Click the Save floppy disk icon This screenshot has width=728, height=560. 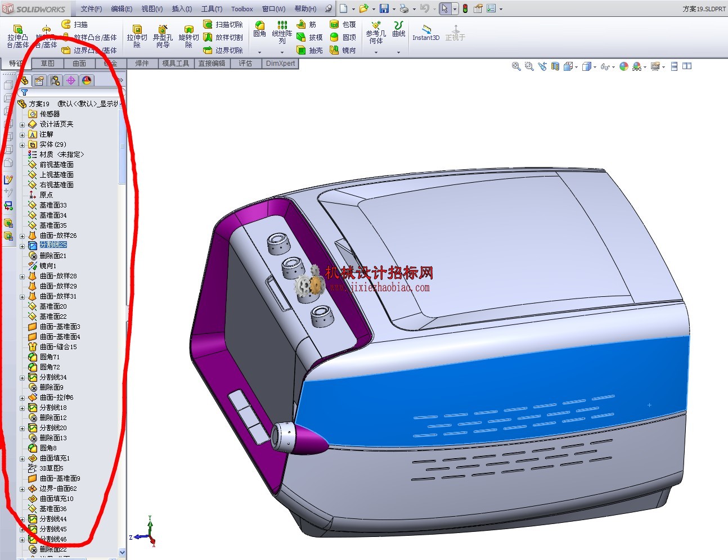(x=384, y=8)
